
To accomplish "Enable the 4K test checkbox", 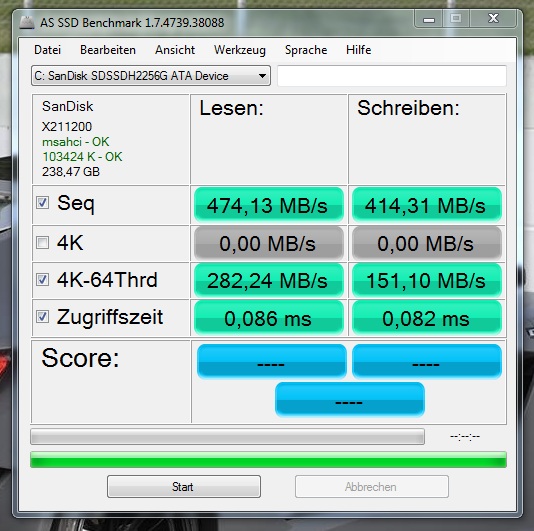I will pyautogui.click(x=43, y=243).
